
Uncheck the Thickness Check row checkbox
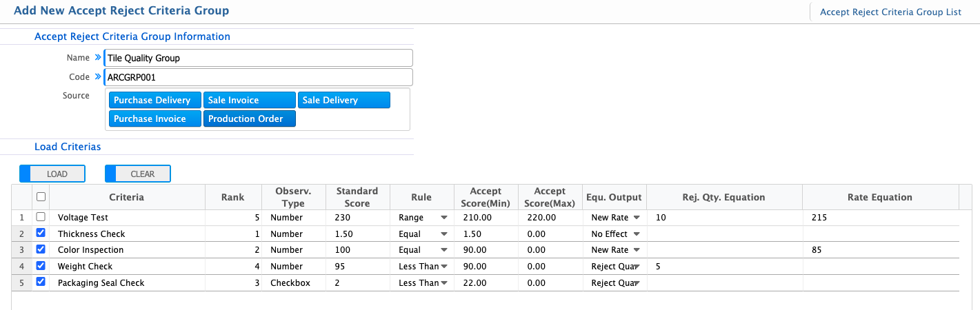pos(41,234)
